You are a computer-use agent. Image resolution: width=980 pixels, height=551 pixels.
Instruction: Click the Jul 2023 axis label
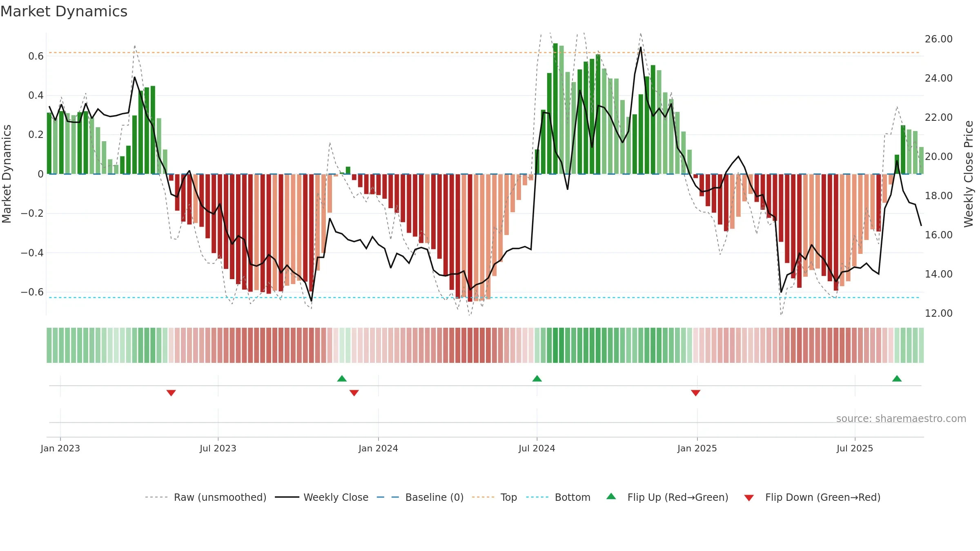tap(218, 448)
